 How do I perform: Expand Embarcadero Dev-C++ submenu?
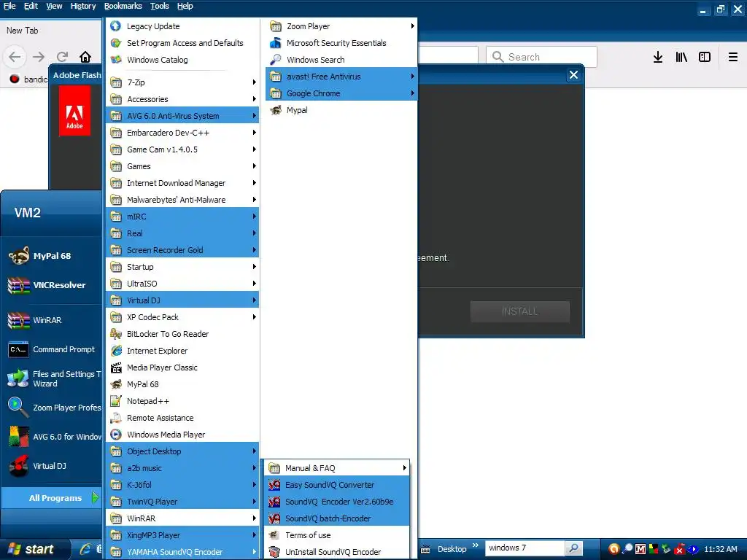click(182, 133)
